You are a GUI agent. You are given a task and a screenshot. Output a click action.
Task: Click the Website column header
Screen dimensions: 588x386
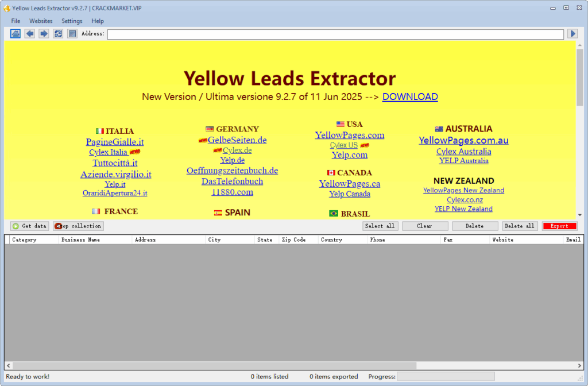click(x=527, y=240)
